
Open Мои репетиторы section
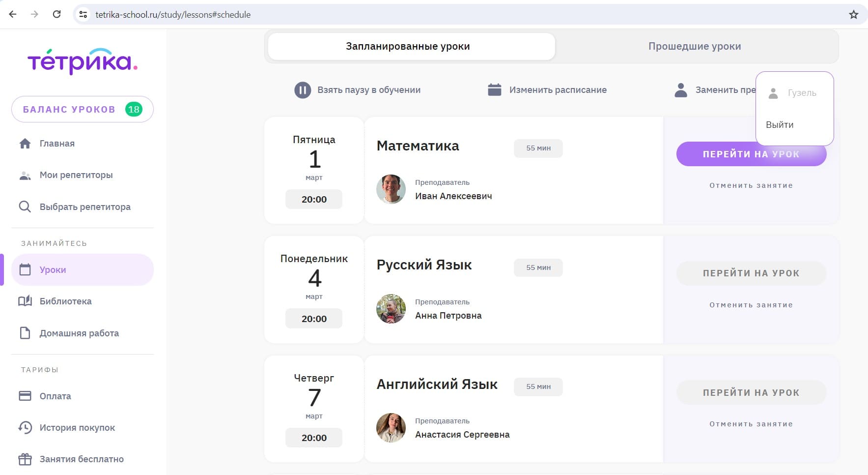pyautogui.click(x=76, y=175)
